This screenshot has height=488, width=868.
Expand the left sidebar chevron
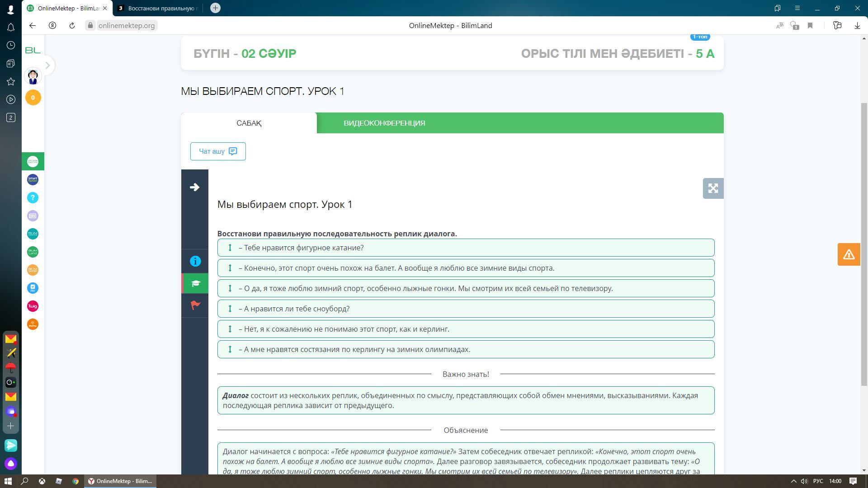pyautogui.click(x=47, y=66)
